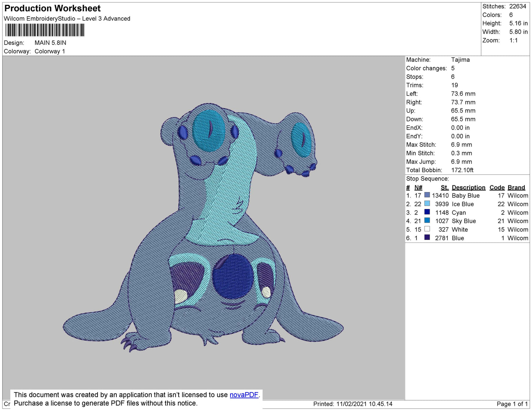Click the 'Description' column header

pyautogui.click(x=468, y=188)
